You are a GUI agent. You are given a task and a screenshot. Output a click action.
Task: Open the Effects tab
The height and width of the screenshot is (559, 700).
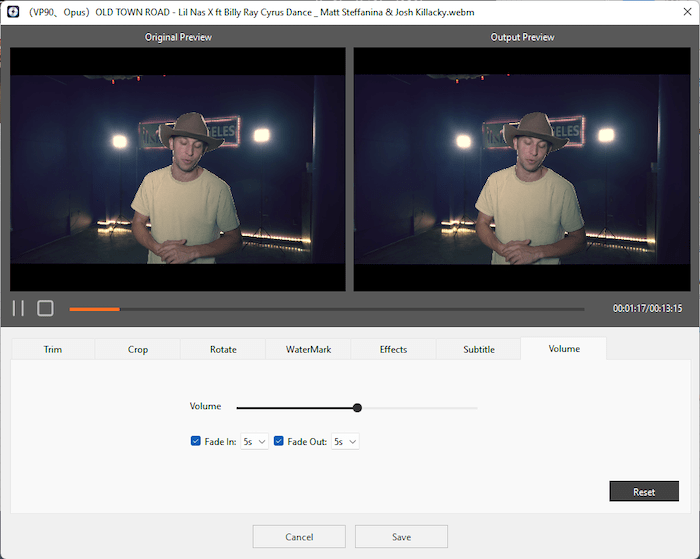coord(393,349)
